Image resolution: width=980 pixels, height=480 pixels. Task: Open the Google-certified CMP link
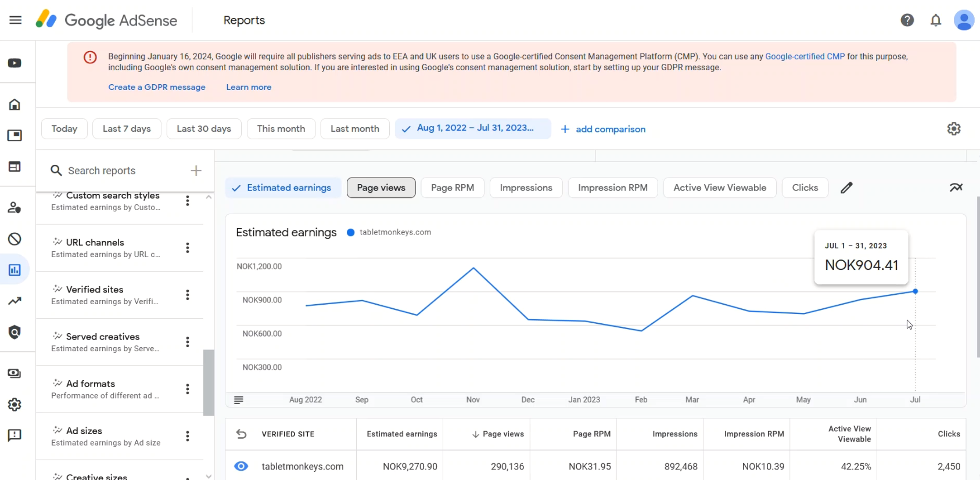(x=805, y=56)
